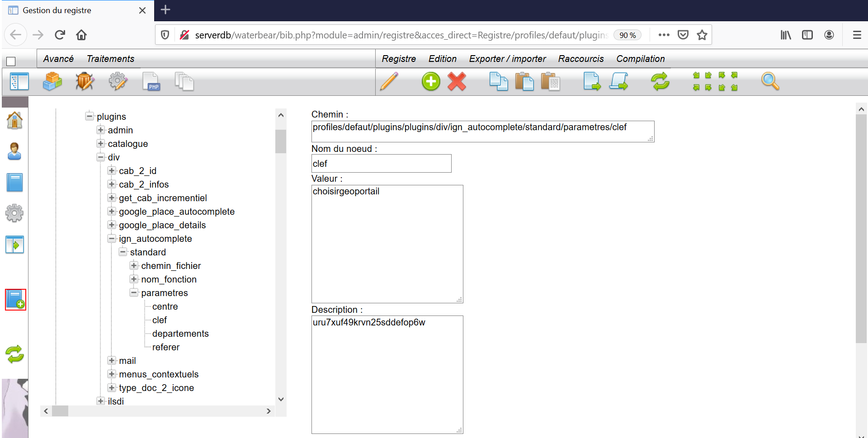868x438 pixels.
Task: Toggle the checkbox left of Avancé
Action: pos(11,61)
